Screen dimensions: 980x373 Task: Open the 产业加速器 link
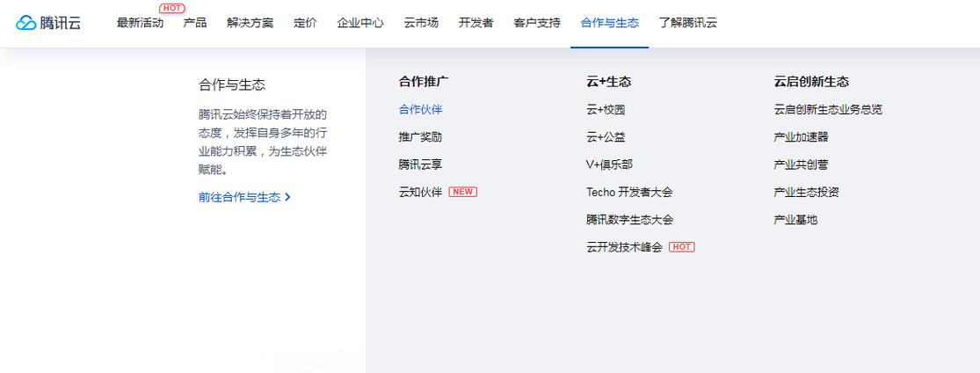coord(802,137)
